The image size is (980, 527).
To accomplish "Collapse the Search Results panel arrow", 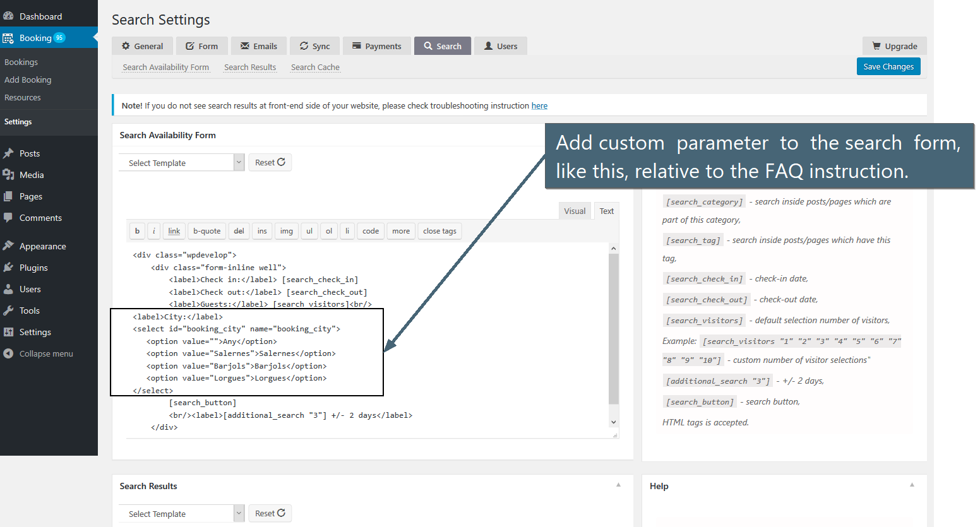I will [618, 485].
